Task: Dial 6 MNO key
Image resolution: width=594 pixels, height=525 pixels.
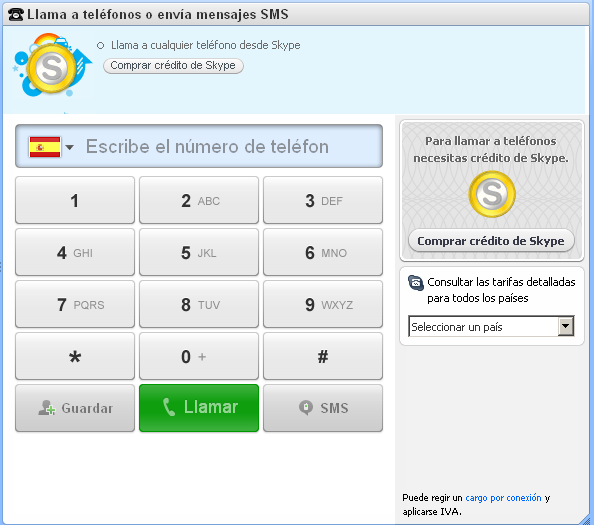Action: click(x=323, y=252)
